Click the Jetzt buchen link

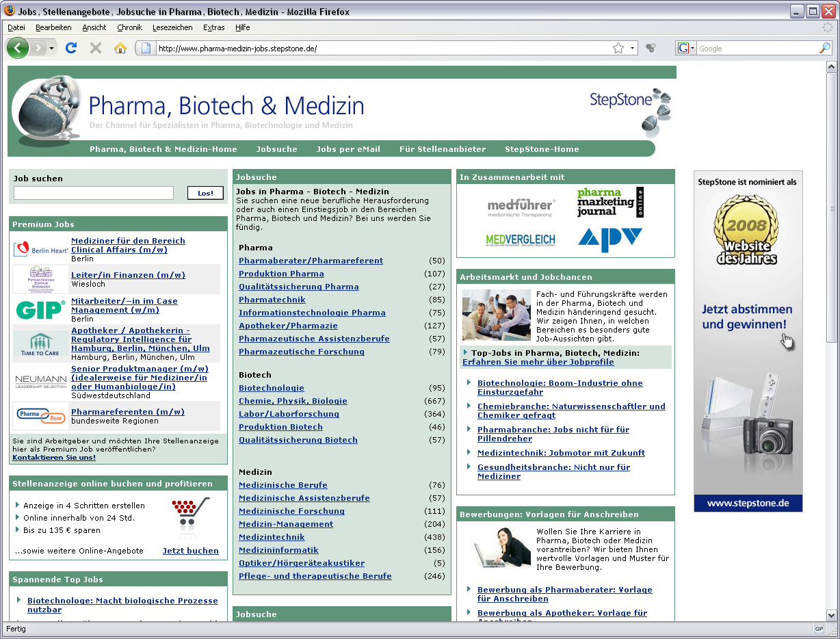click(191, 551)
